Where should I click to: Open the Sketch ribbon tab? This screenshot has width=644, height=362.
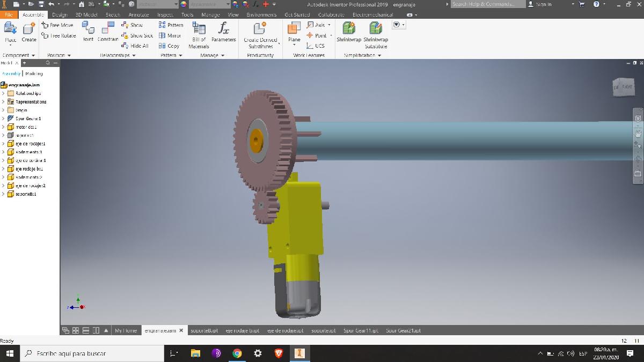coord(113,15)
